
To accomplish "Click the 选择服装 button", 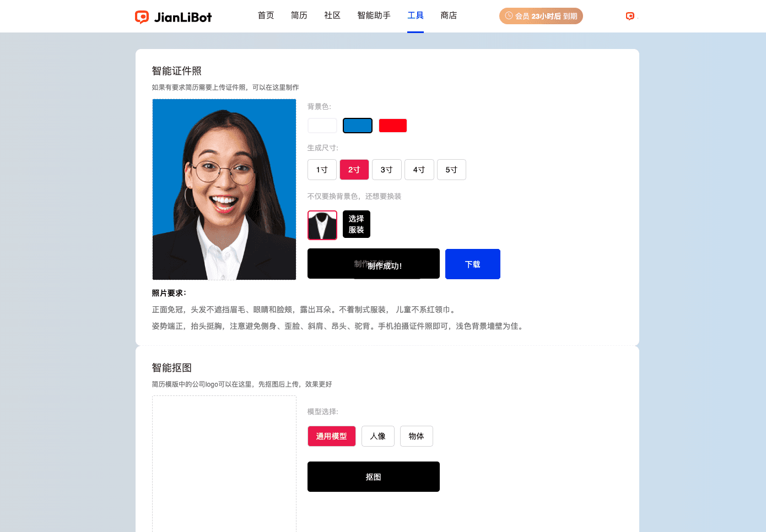I will click(357, 224).
